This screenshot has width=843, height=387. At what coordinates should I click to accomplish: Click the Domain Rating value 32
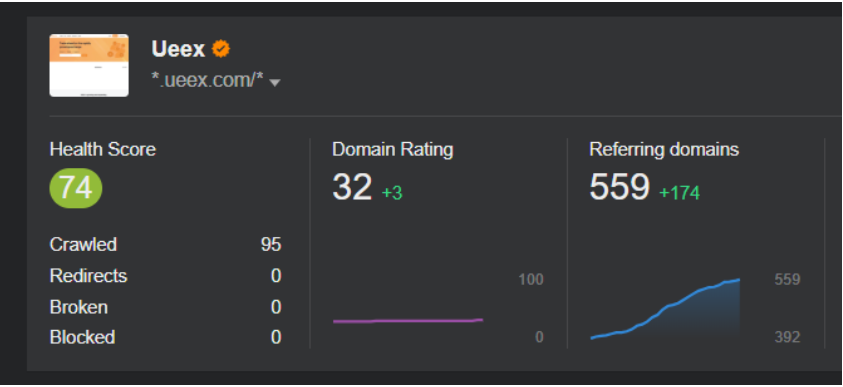(352, 187)
